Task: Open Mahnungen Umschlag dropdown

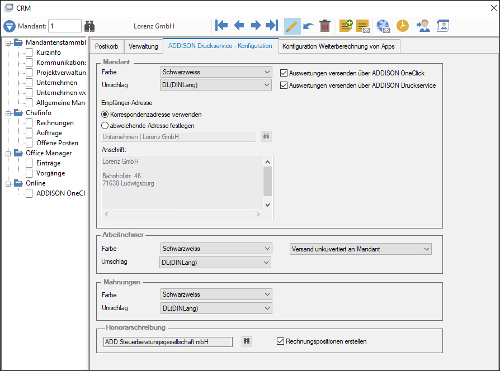Action: tap(216, 308)
